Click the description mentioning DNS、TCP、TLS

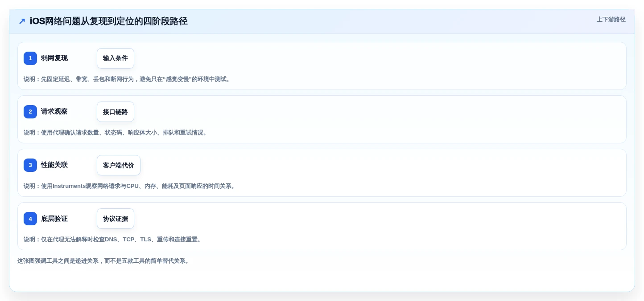click(113, 240)
